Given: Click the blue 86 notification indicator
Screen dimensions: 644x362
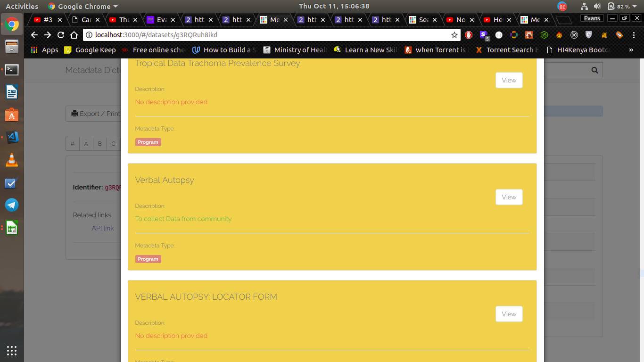Looking at the screenshot, I should pos(562,7).
